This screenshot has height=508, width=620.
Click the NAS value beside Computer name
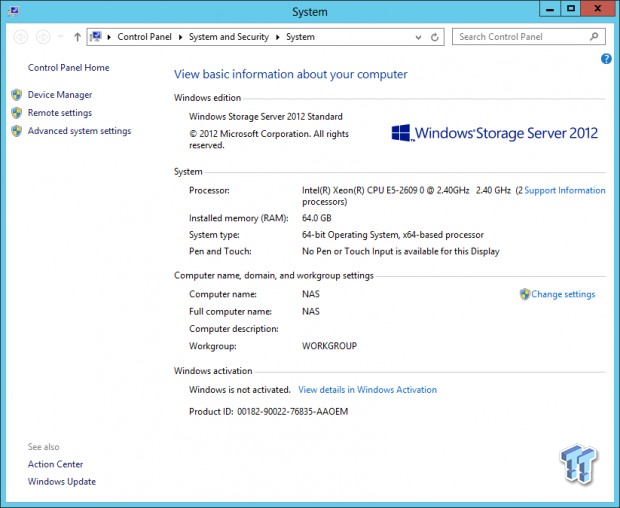click(x=311, y=294)
